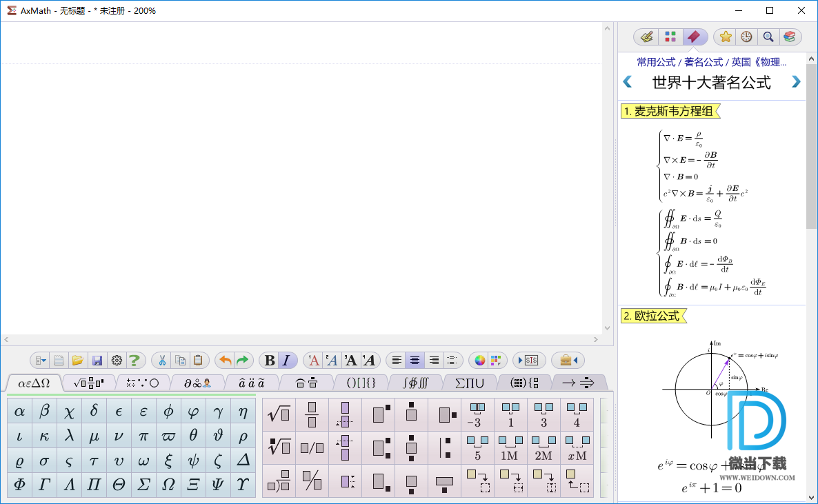
Task: Insert Greek letter alpha
Action: coord(20,412)
